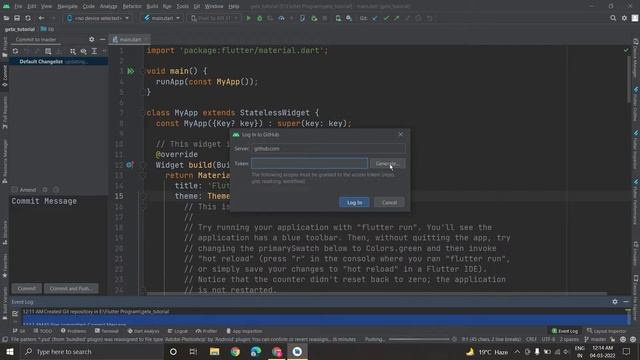Open master branch widget in status bar
640x360 pixels.
click(x=595, y=339)
